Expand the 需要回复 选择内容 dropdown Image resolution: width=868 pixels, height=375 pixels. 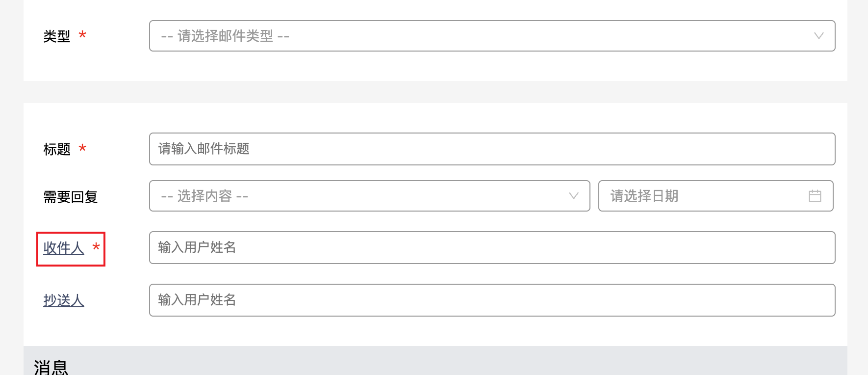point(369,196)
